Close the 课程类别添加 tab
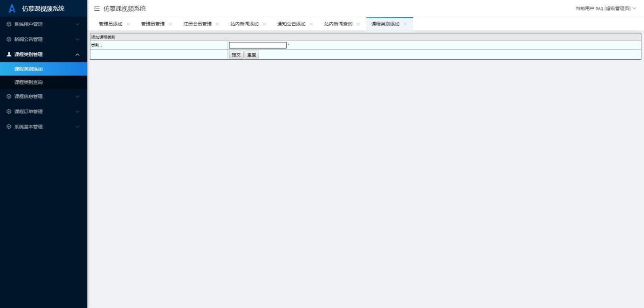The image size is (644, 308). (x=405, y=24)
